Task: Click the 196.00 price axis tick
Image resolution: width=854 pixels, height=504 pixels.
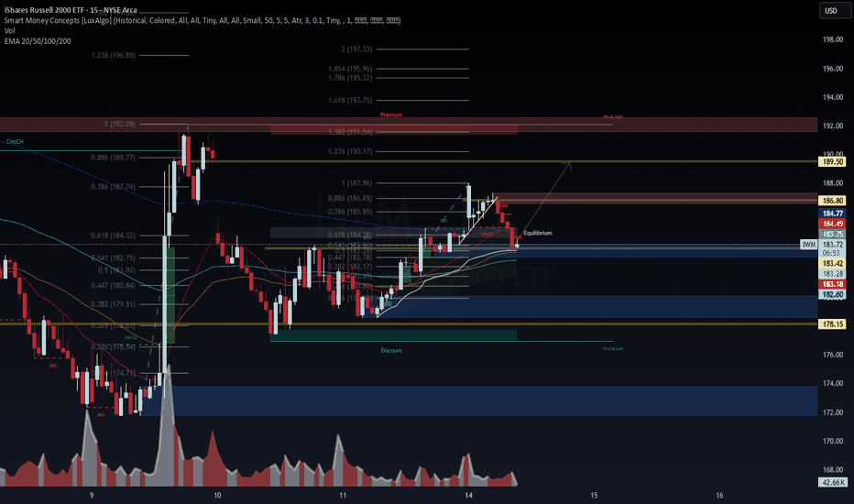Action: tap(833, 69)
